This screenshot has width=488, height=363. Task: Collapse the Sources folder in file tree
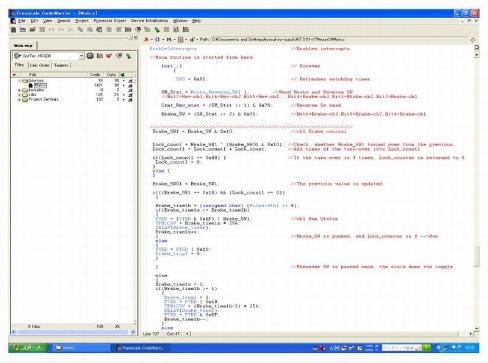coord(19,81)
